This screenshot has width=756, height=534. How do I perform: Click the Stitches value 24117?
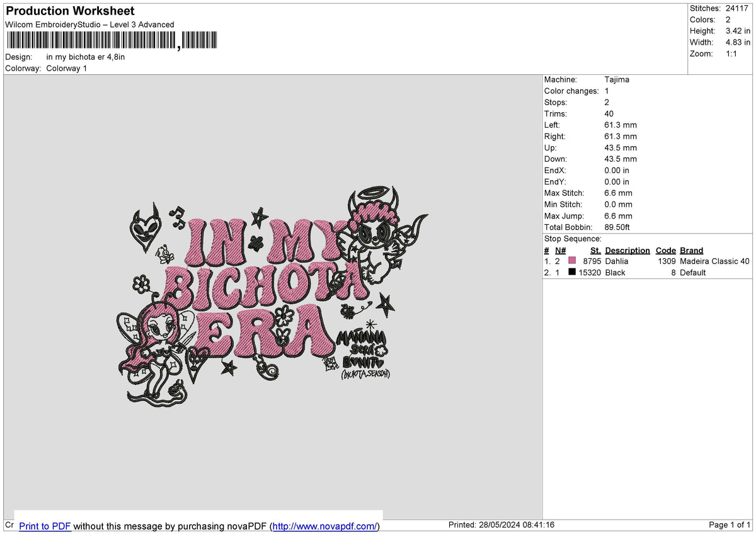736,8
